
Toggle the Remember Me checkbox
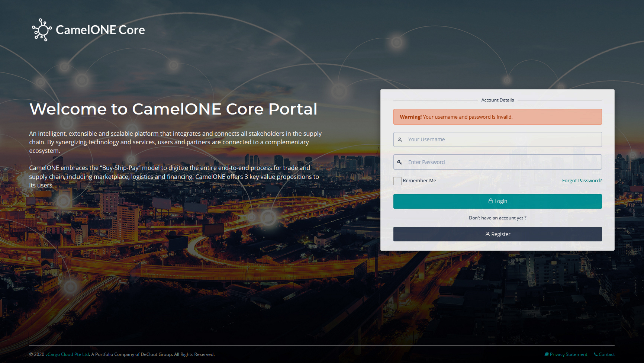(x=397, y=181)
